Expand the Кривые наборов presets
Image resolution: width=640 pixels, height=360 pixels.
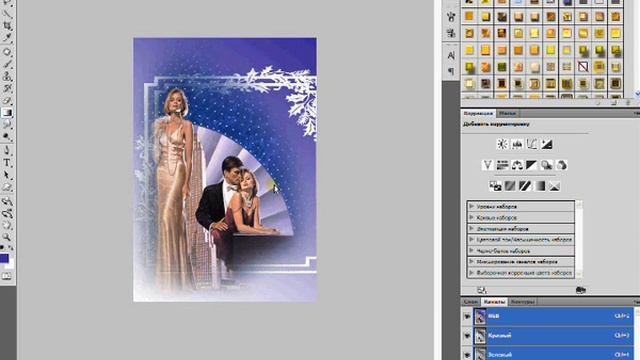point(471,218)
